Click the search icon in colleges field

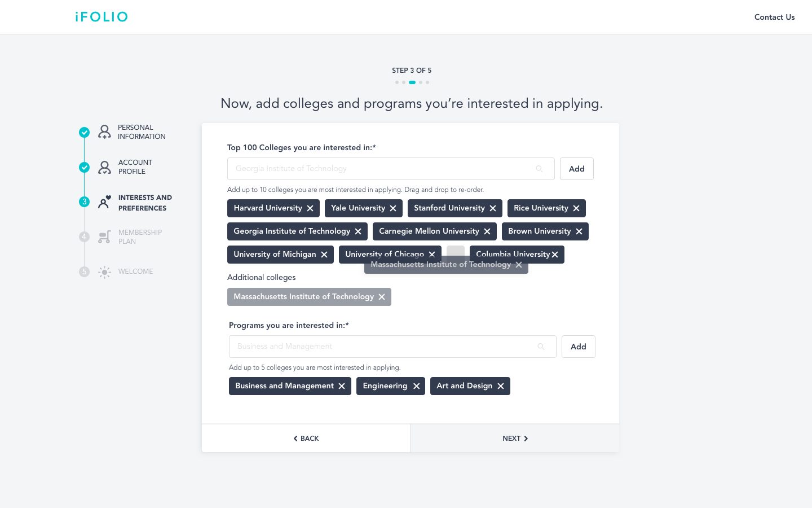pyautogui.click(x=539, y=169)
